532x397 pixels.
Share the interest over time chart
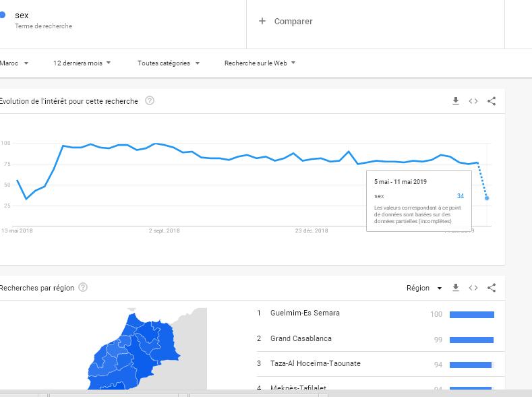tap(492, 101)
